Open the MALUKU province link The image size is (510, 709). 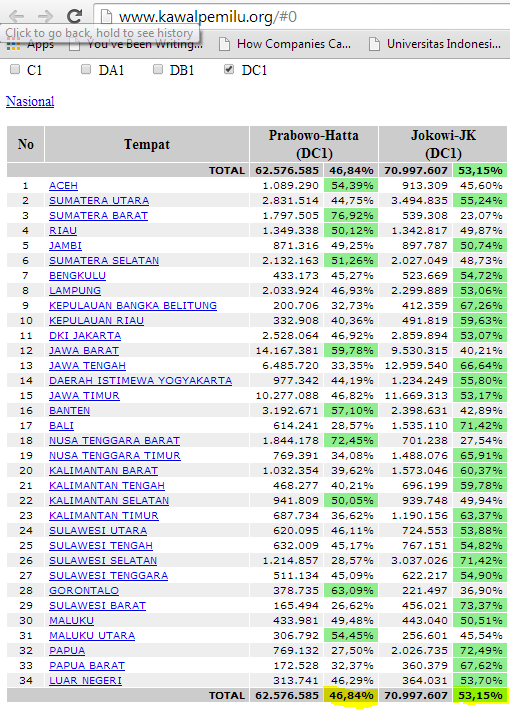point(71,620)
